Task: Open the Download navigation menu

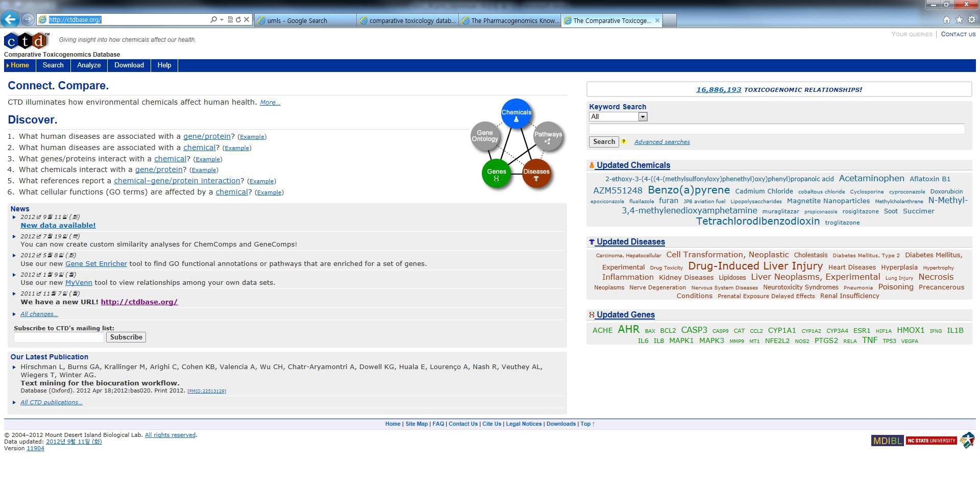Action: [x=129, y=65]
